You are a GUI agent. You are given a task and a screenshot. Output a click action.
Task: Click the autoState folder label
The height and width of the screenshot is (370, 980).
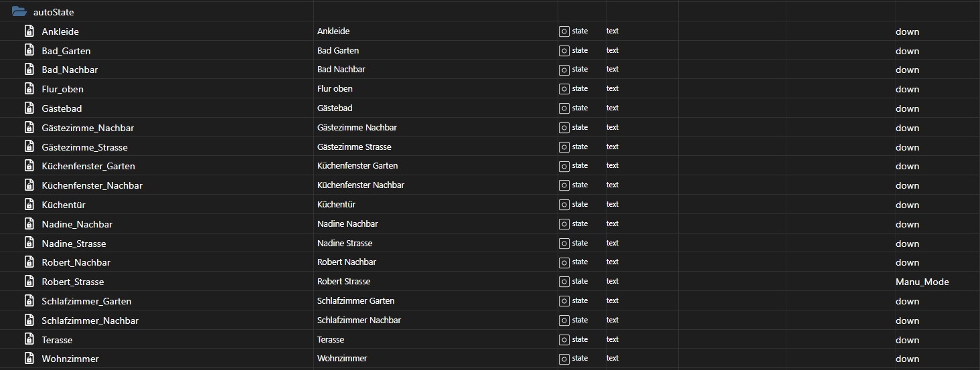tap(54, 12)
